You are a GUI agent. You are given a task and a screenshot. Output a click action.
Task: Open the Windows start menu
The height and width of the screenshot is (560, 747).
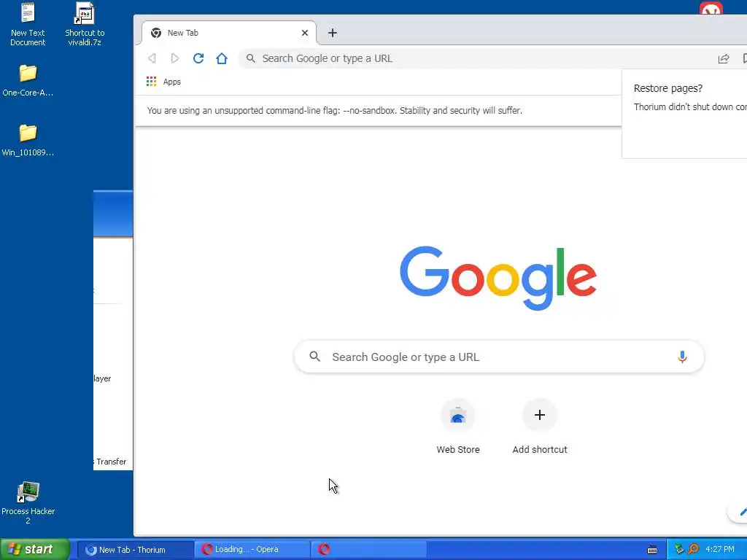[34, 549]
